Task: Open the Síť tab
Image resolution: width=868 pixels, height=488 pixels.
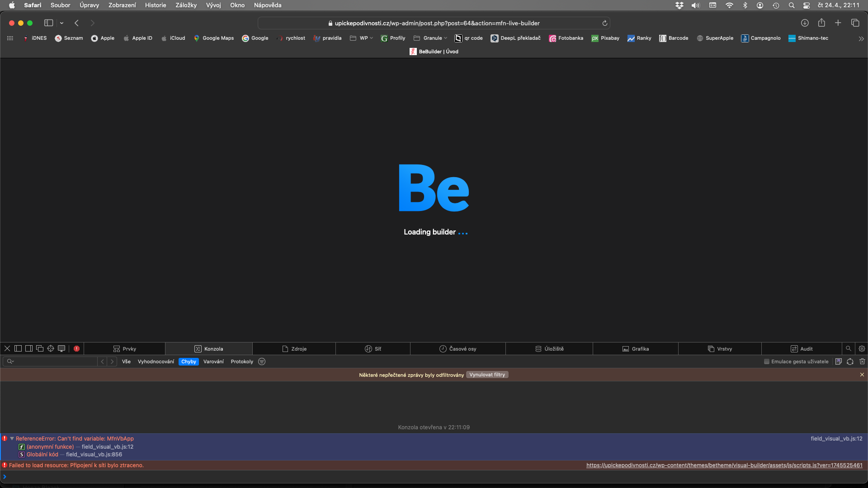Action: (x=373, y=349)
